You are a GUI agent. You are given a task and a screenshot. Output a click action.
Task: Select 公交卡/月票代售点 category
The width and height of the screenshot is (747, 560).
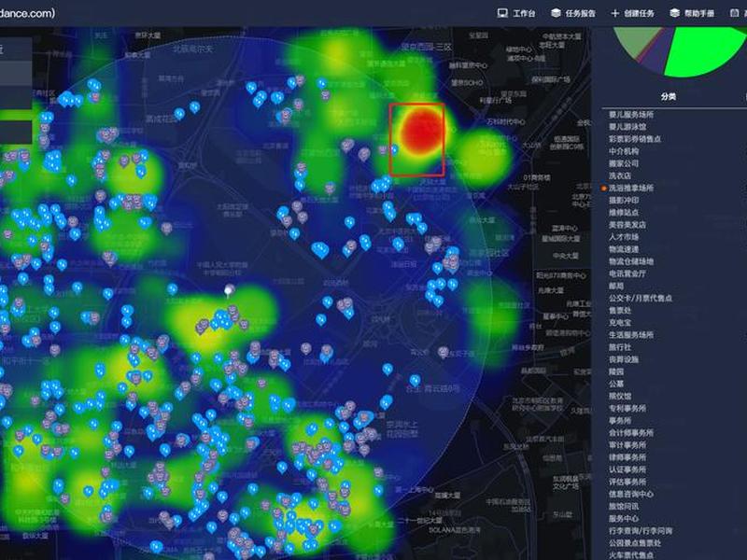coord(641,298)
